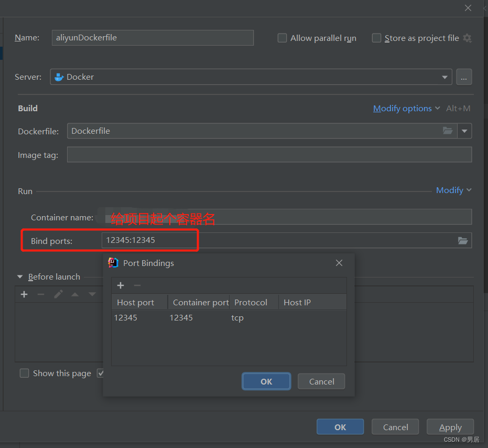Enable the Allow parallel run checkbox
Screen dimensions: 488x448
point(282,38)
